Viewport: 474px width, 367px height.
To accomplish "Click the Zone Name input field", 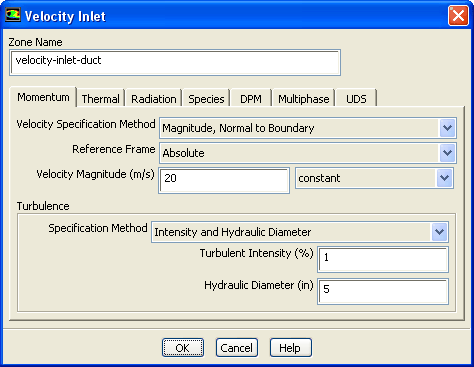I will [x=175, y=62].
